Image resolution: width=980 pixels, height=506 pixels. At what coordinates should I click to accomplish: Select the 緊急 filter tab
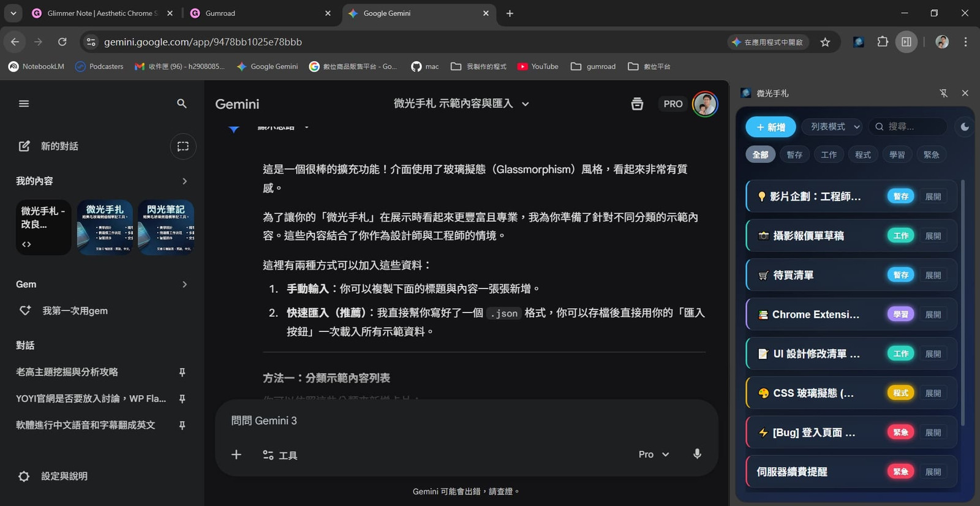[x=932, y=154]
